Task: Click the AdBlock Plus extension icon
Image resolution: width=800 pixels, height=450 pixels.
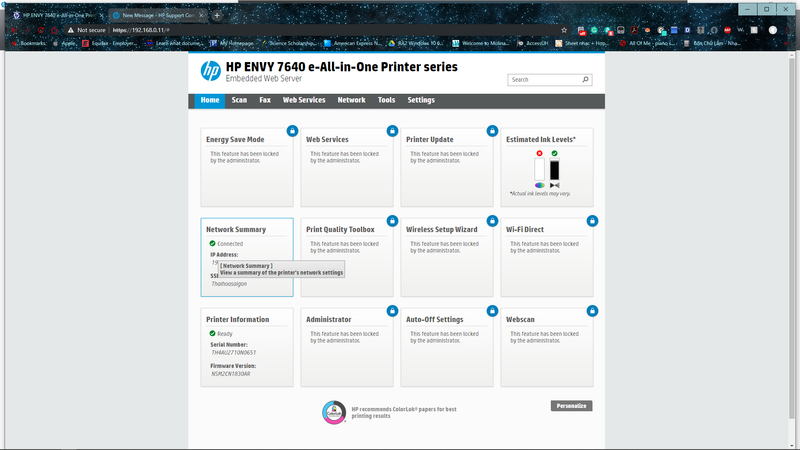Action: (x=728, y=30)
